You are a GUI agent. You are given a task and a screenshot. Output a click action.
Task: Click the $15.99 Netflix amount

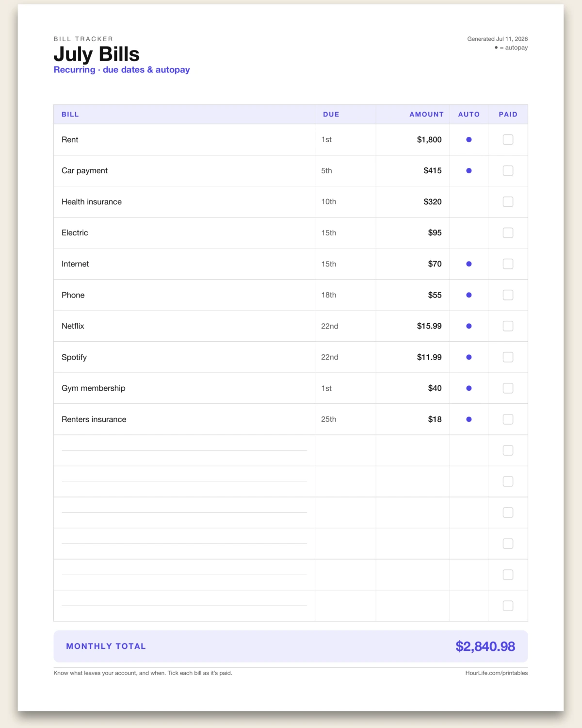[x=429, y=326]
